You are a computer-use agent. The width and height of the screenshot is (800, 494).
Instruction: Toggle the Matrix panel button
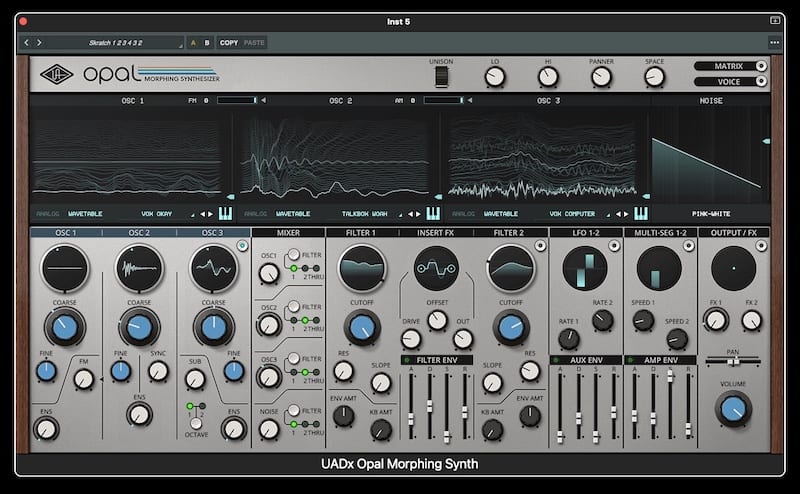tap(731, 66)
